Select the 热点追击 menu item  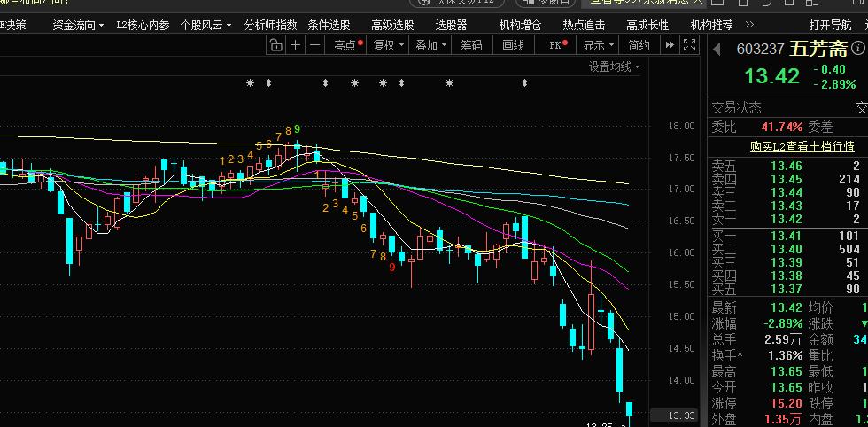click(x=584, y=25)
